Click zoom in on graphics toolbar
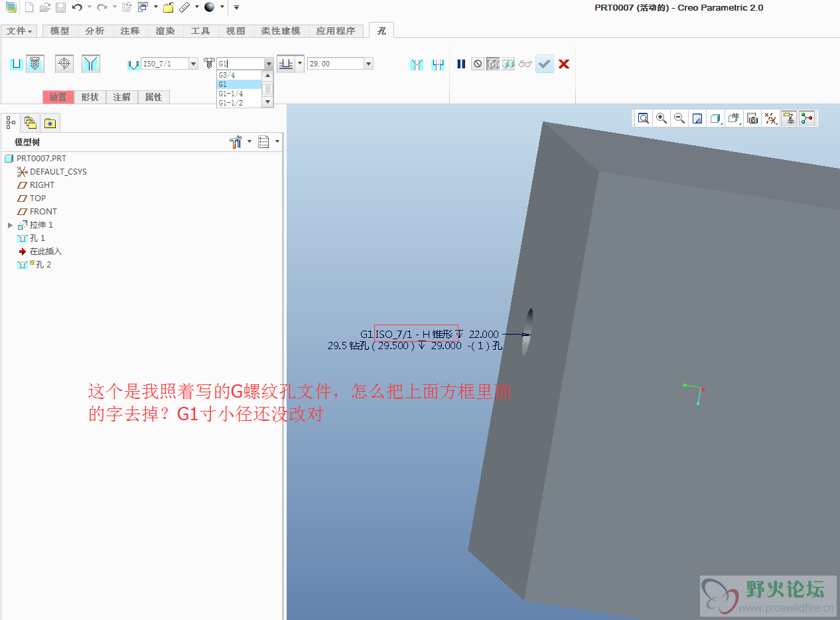This screenshot has width=840, height=620. tap(662, 118)
